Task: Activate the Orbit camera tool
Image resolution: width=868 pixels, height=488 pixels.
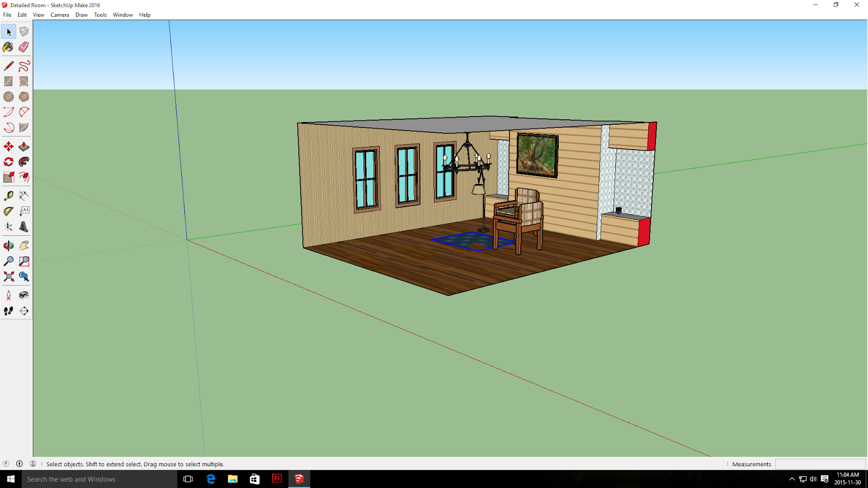Action: point(9,246)
